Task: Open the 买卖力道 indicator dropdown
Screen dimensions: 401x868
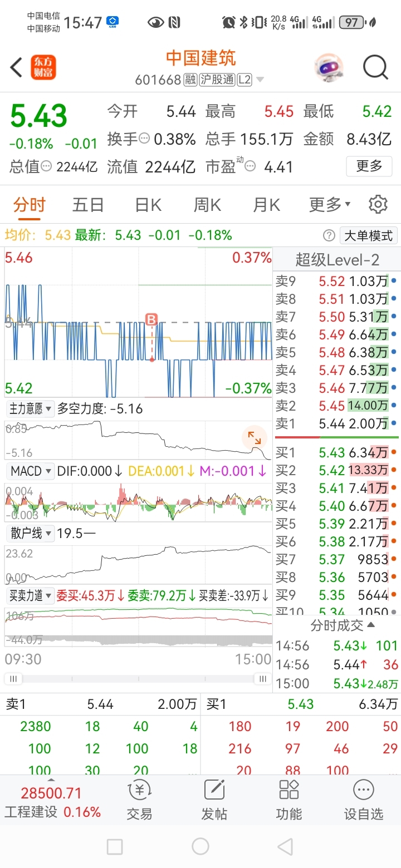Action: 30,596
